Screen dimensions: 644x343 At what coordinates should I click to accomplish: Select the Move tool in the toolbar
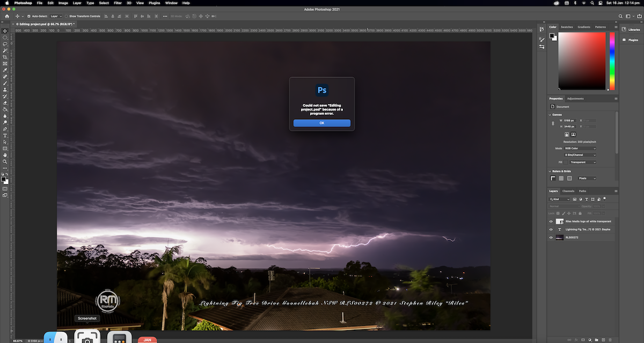[x=5, y=31]
